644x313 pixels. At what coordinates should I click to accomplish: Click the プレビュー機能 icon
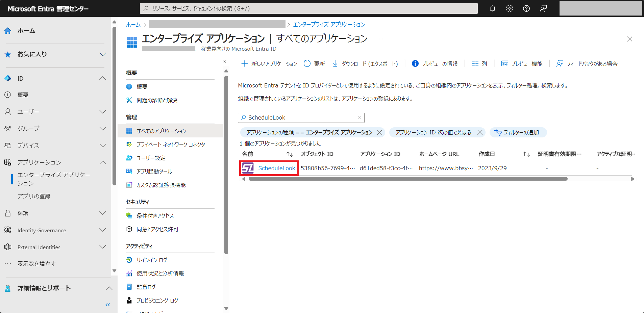tap(505, 63)
